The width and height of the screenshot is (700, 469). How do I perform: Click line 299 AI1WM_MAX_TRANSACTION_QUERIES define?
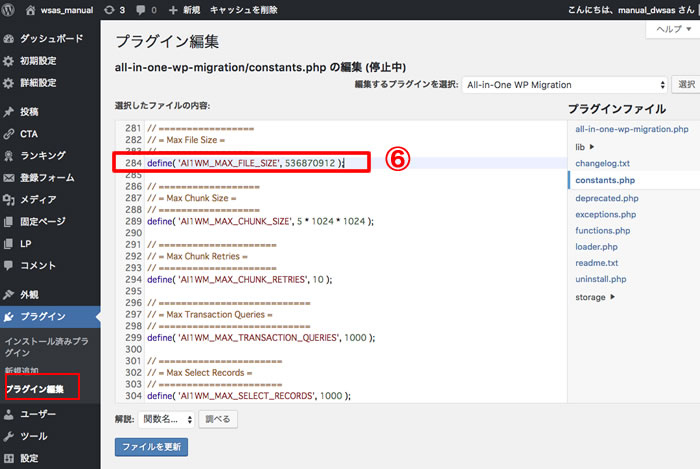(261, 338)
